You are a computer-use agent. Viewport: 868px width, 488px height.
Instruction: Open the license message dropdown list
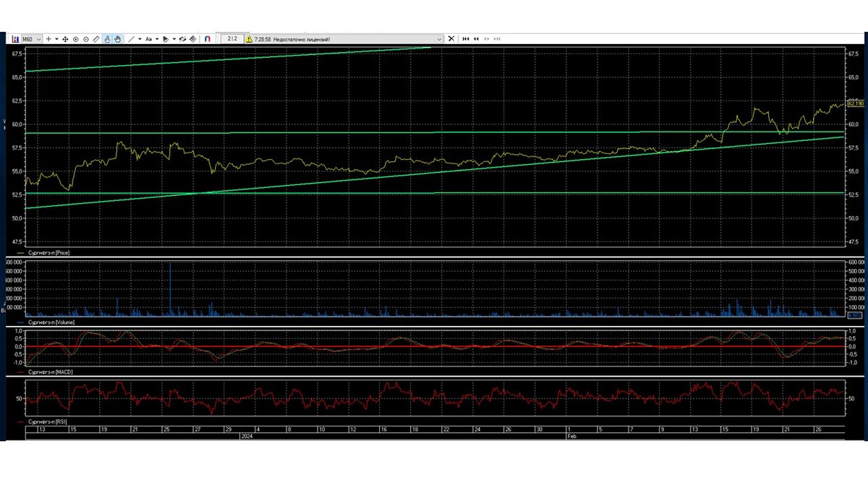[439, 39]
